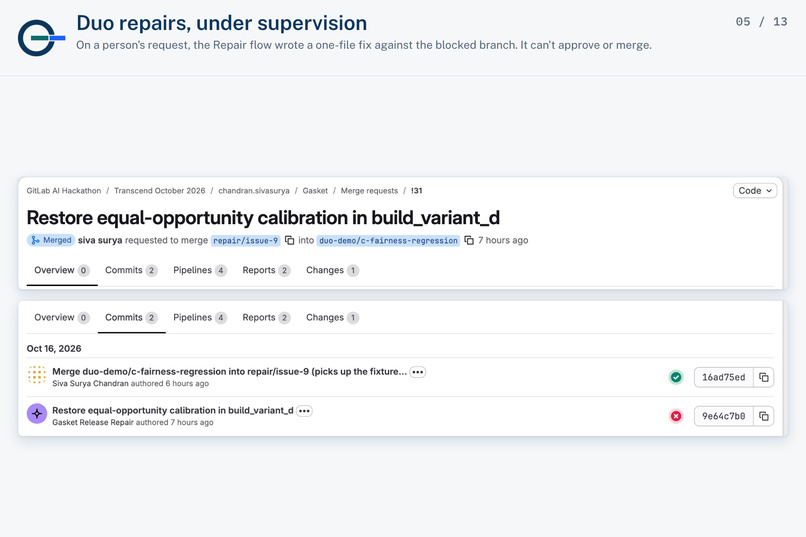Select Overview tab in upper tab bar

click(x=62, y=270)
